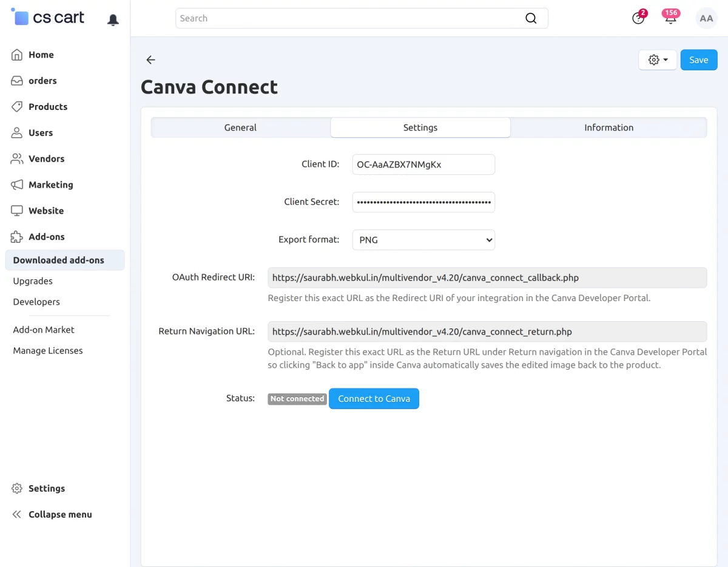
Task: Focus the top Search field
Action: (x=362, y=18)
